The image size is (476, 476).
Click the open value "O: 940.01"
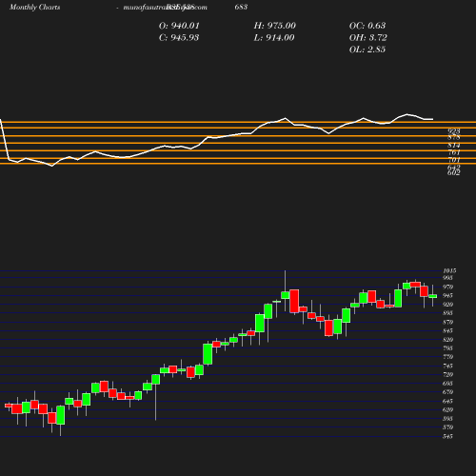tap(179, 26)
